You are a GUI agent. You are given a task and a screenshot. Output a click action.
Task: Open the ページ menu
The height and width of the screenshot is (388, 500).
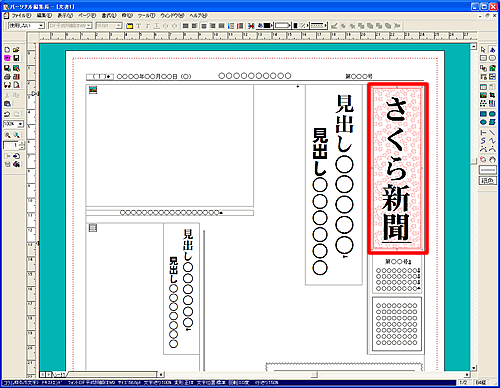87,16
